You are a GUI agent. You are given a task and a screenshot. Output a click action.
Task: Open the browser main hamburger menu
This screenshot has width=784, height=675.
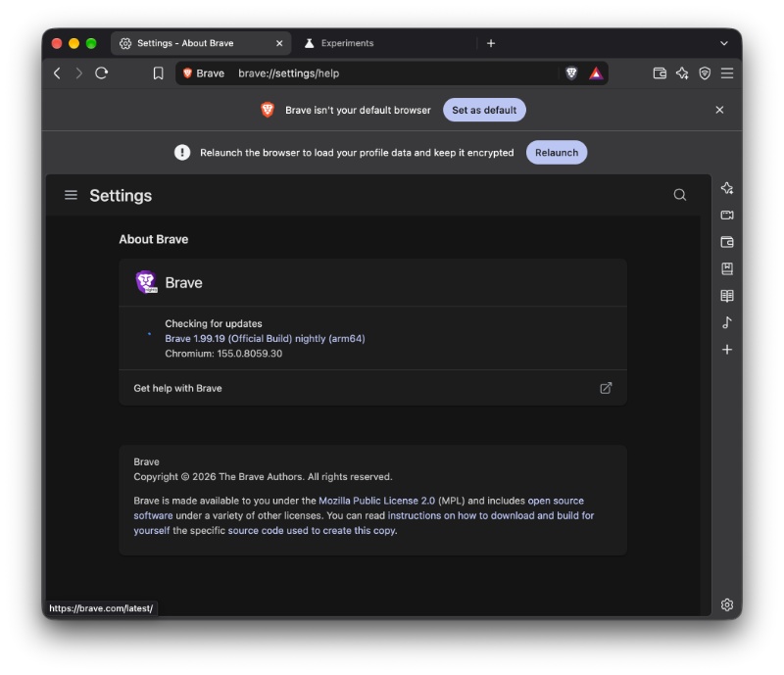(x=727, y=73)
